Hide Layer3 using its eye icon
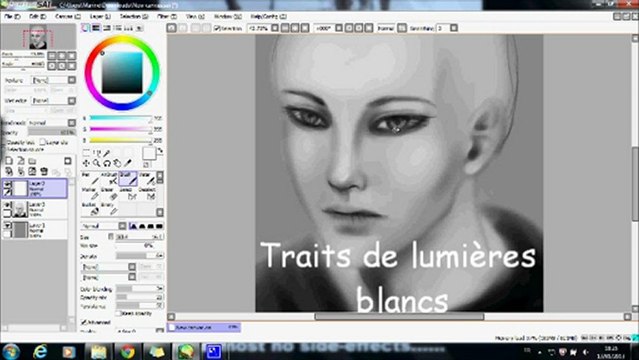This screenshot has height=360, width=639. (7, 205)
